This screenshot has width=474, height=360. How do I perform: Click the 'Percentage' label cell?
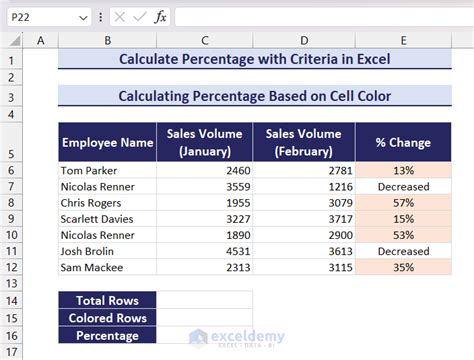click(x=107, y=335)
